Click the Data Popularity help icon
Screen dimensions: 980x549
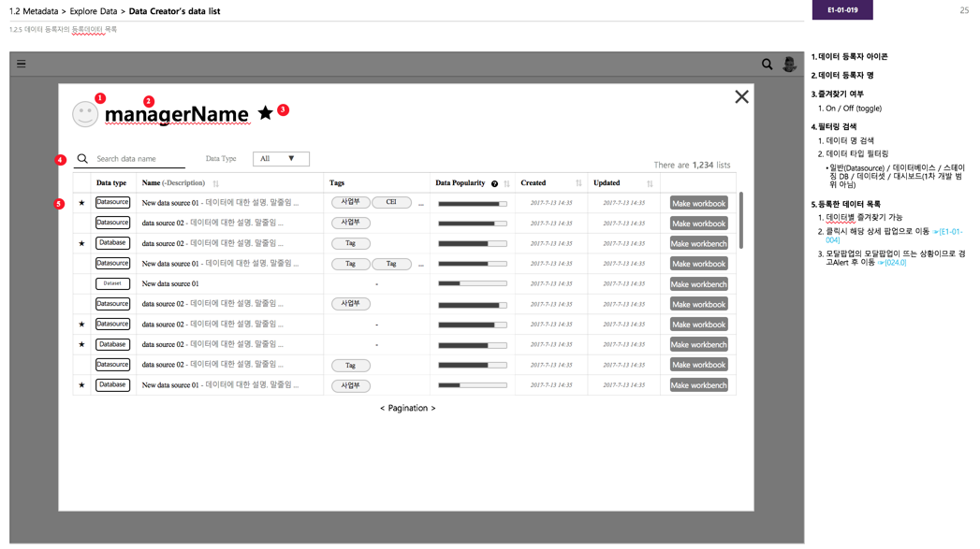494,183
